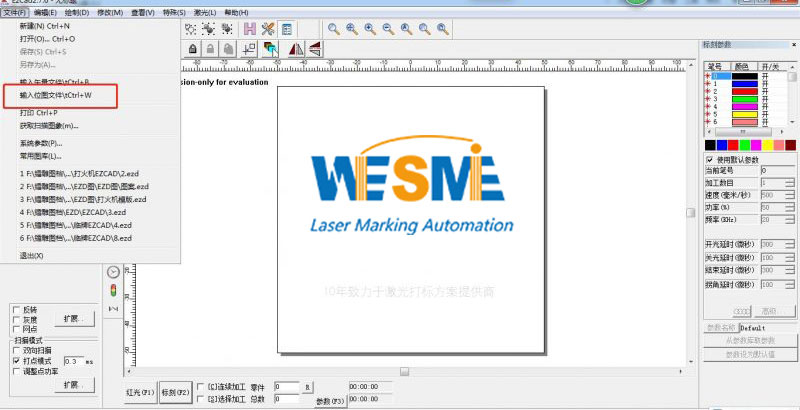
Task: Click the clock icon on left toolbar
Action: tap(113, 272)
